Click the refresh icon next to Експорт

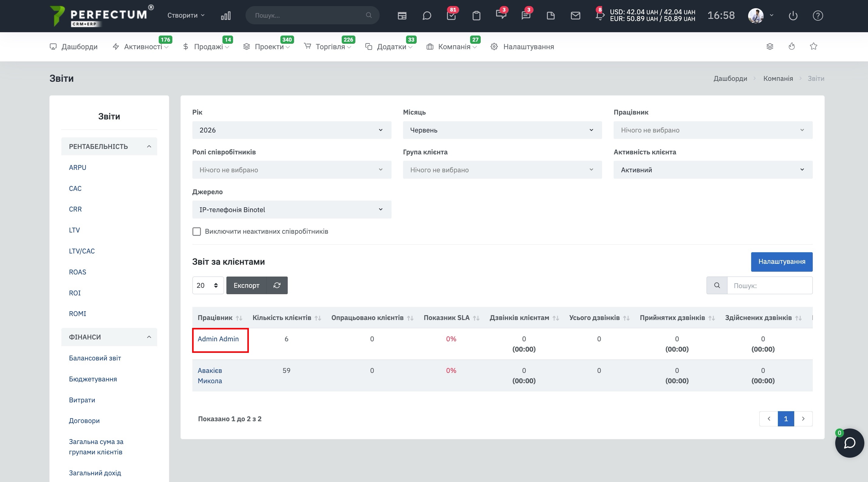tap(277, 285)
